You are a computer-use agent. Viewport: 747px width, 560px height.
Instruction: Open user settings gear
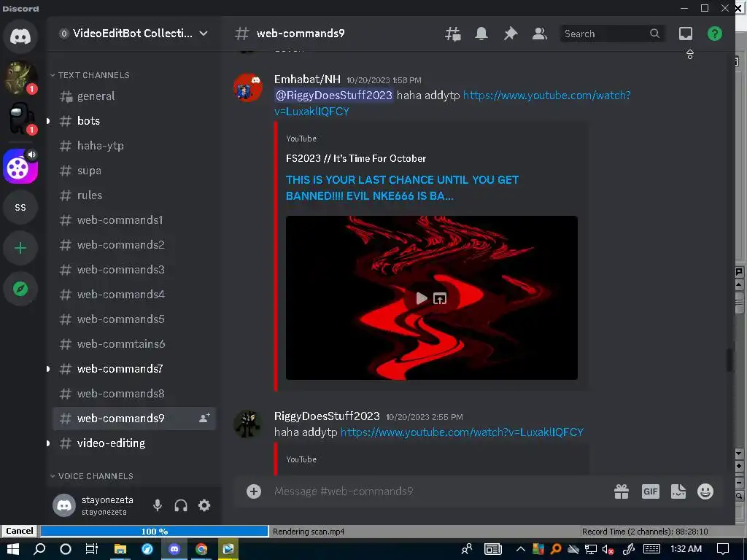click(x=204, y=505)
